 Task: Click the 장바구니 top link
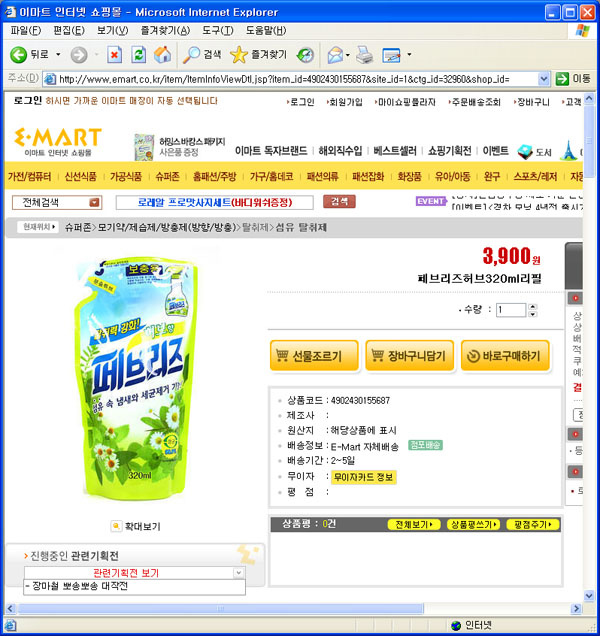(x=532, y=102)
